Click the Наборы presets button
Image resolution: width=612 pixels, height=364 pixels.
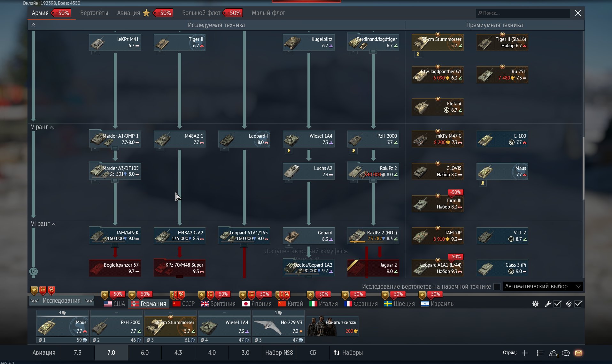point(348,353)
